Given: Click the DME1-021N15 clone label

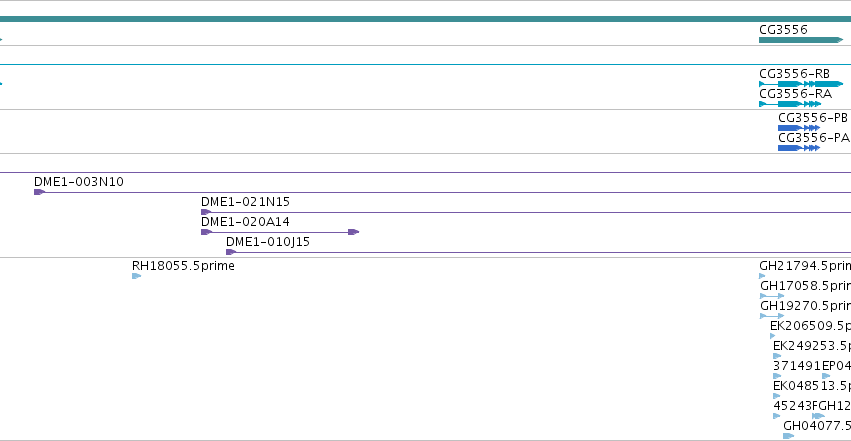Looking at the screenshot, I should pyautogui.click(x=245, y=201).
